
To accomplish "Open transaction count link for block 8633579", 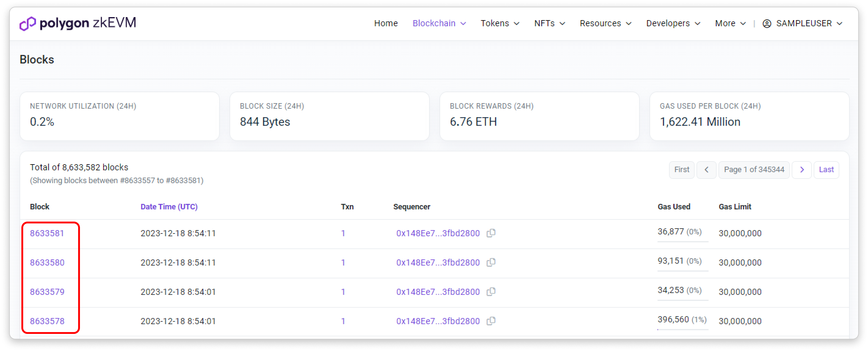I will tap(343, 292).
